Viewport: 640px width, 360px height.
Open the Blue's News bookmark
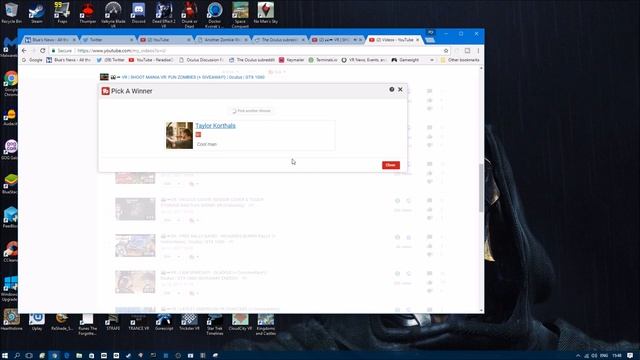[x=68, y=60]
